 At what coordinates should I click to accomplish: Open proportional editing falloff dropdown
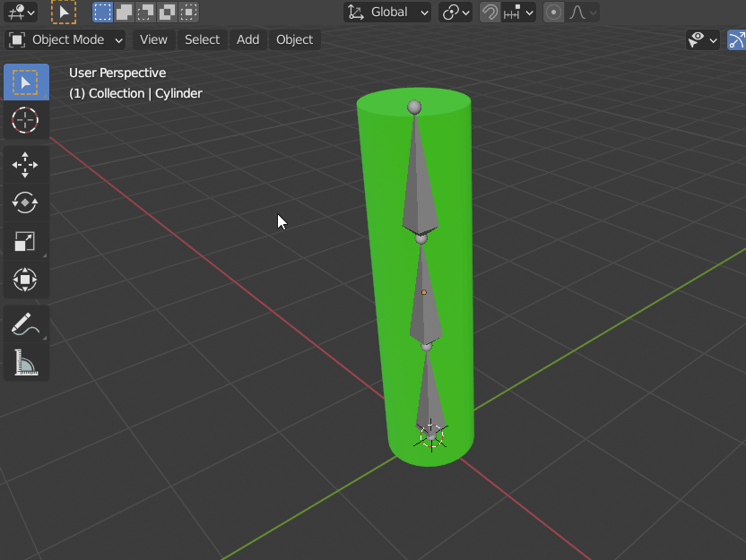(582, 12)
